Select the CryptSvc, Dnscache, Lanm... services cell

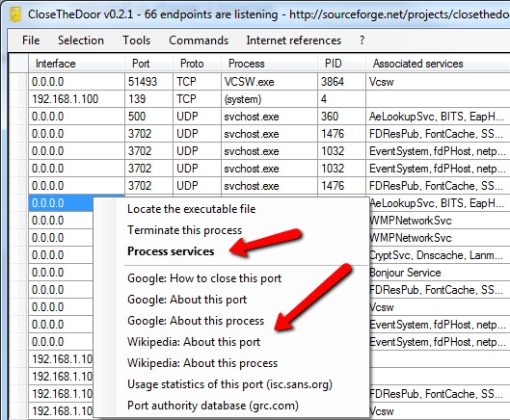coord(440,255)
